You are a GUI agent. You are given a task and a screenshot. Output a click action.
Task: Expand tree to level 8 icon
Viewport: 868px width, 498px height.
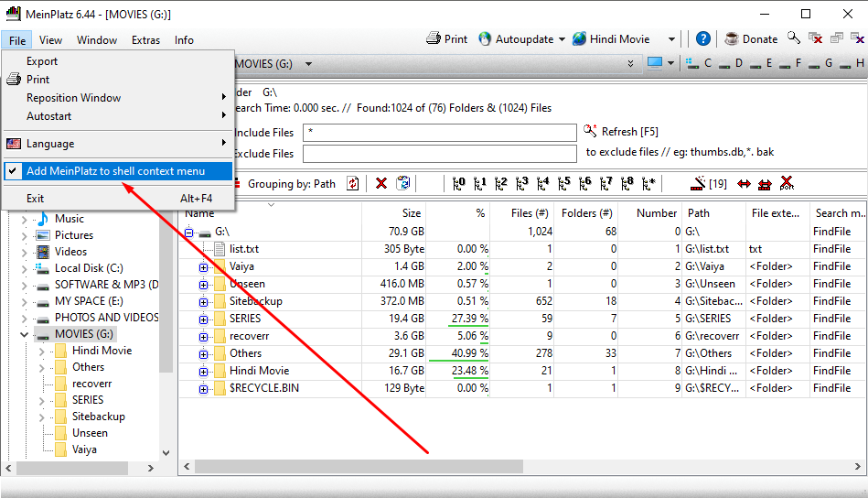tap(627, 183)
